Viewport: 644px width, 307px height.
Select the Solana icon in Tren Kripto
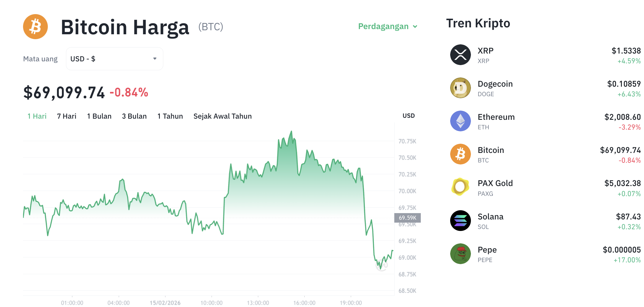[x=460, y=220]
